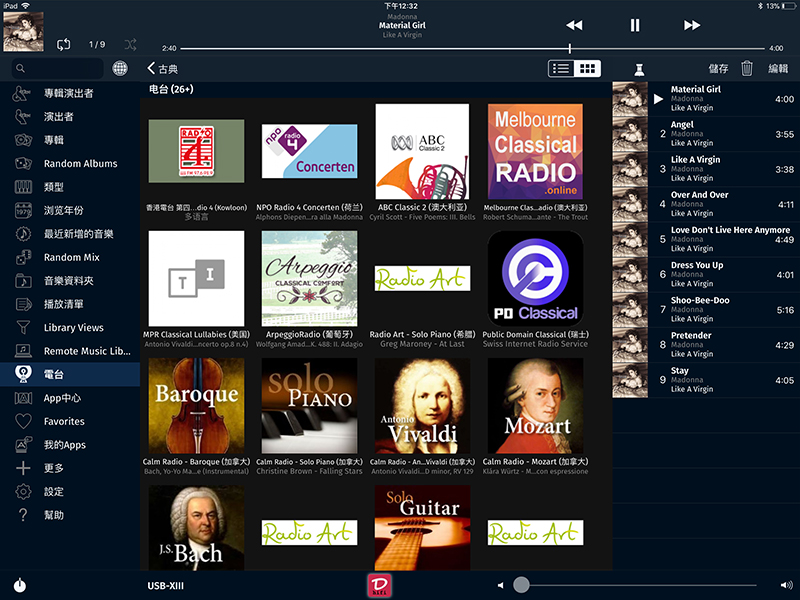Toggle shuffle playback icon
Screen dimensions: 800x600
pyautogui.click(x=130, y=44)
